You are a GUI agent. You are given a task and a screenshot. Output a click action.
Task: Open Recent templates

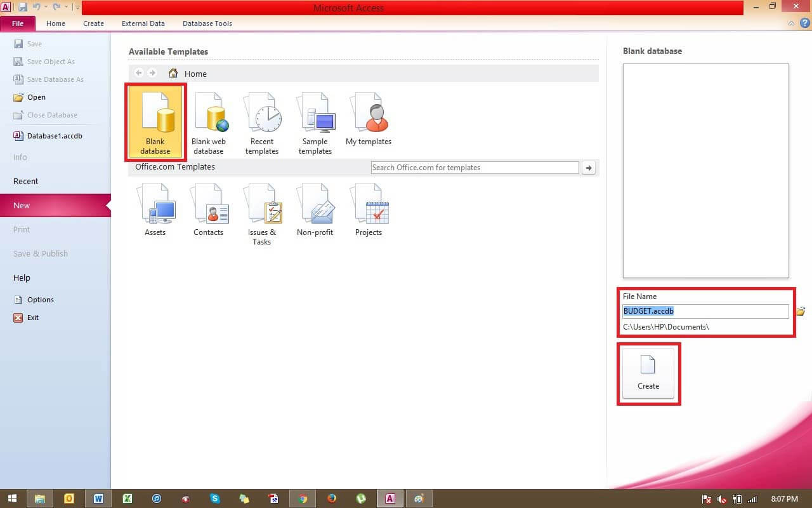(262, 121)
